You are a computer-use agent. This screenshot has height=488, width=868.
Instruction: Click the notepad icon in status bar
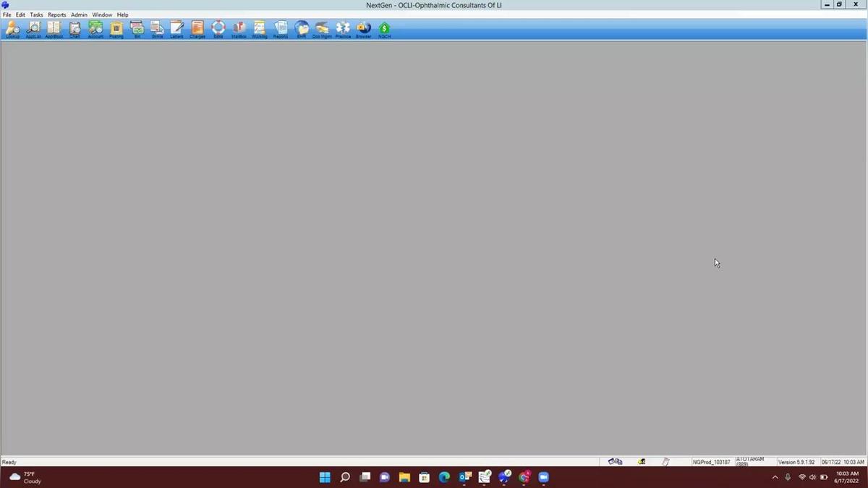[x=666, y=462]
